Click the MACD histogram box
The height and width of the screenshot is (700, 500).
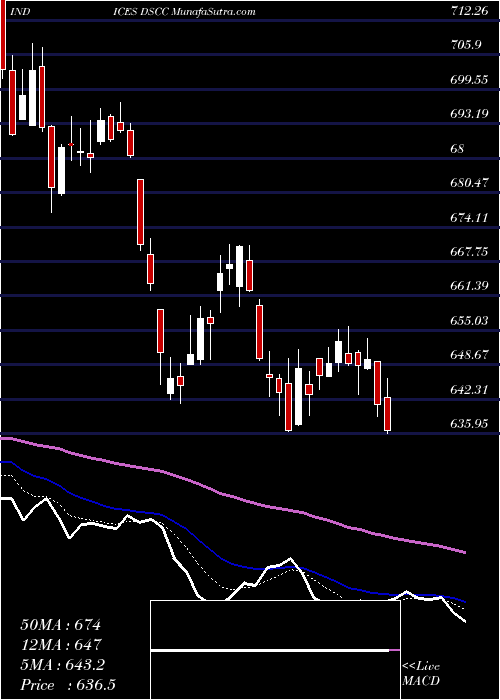coord(275,650)
